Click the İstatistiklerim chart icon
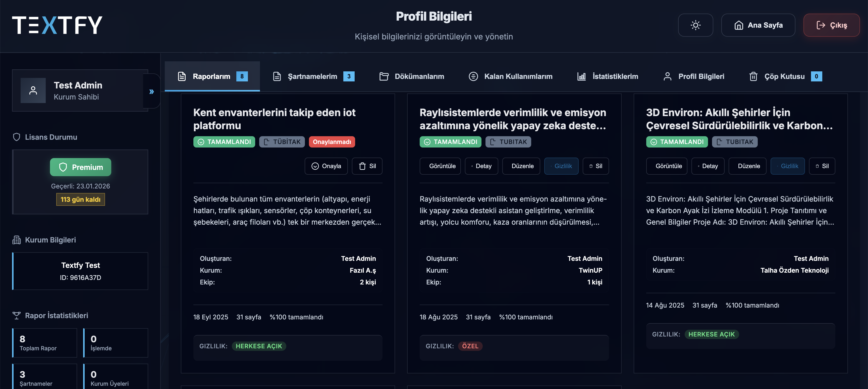Viewport: 868px width, 389px height. tap(581, 77)
